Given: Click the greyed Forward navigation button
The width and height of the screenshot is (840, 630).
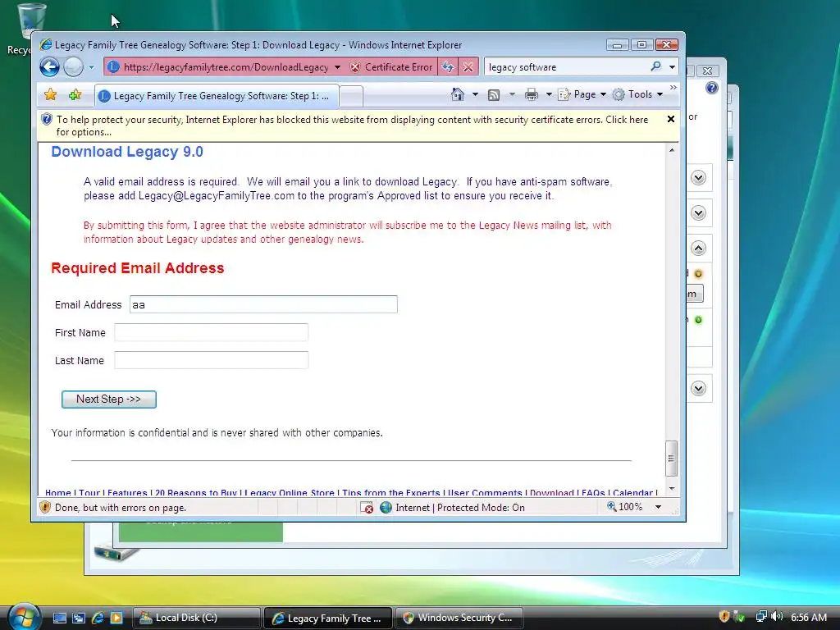Looking at the screenshot, I should click(x=73, y=67).
